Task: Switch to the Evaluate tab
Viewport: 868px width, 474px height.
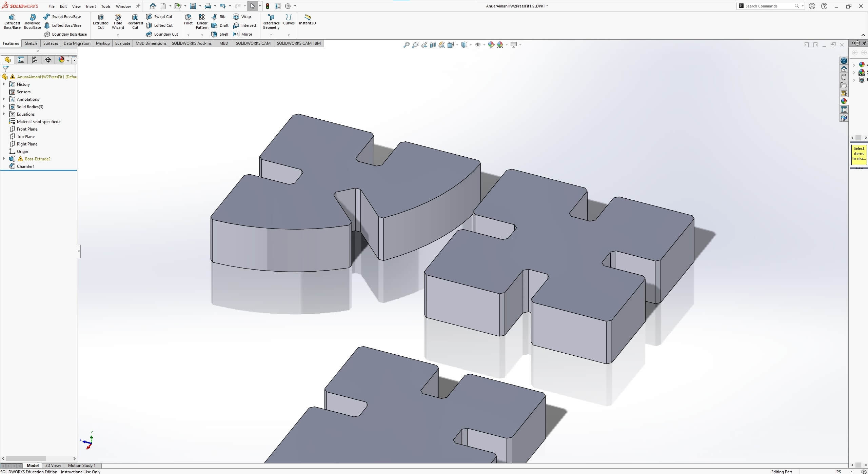Action: 122,43
